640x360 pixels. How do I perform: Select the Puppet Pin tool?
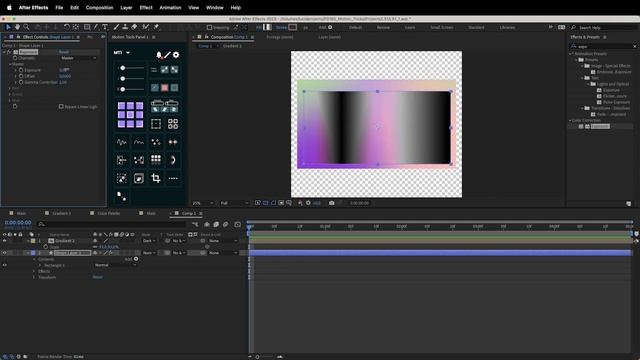click(x=156, y=27)
